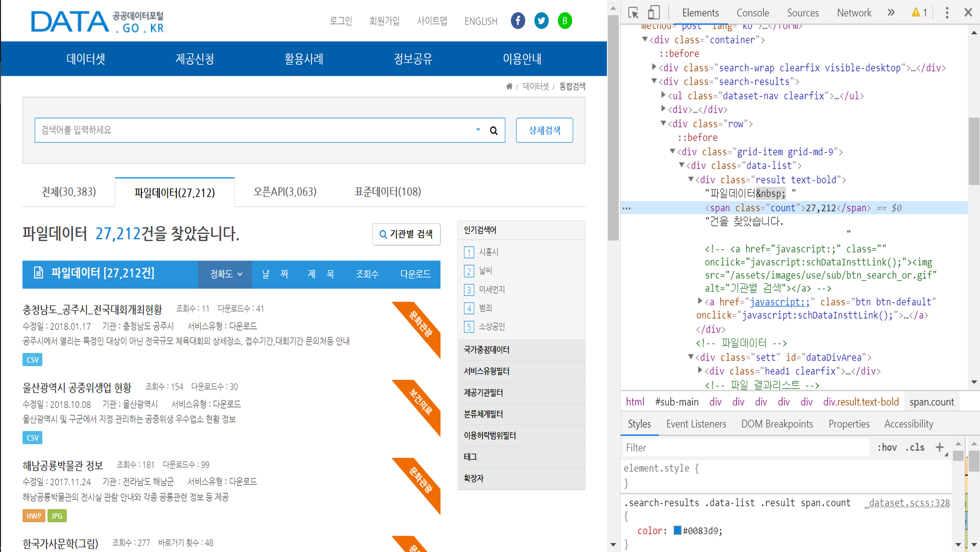Collapse the div class container node
This screenshot has width=980, height=552.
click(x=645, y=39)
